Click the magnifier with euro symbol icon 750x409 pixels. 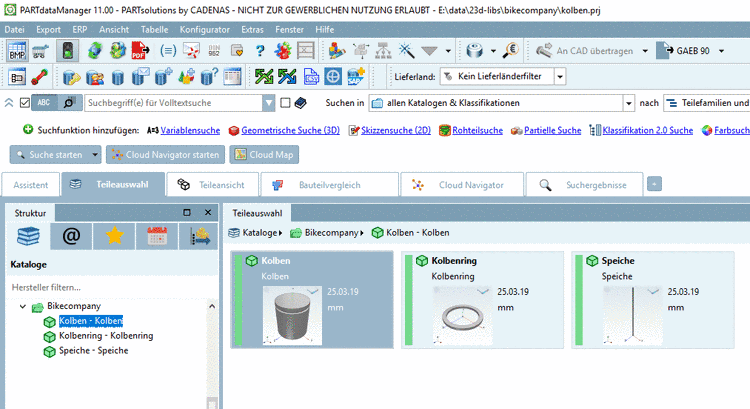tap(511, 51)
